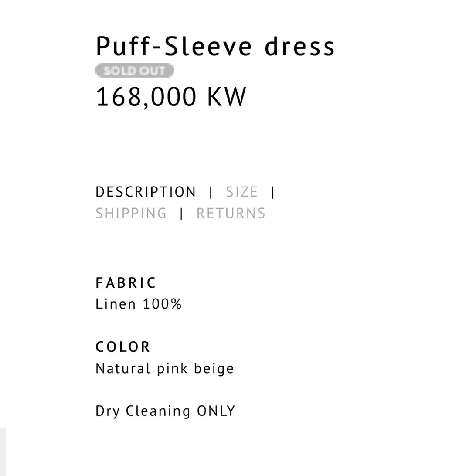Image resolution: width=476 pixels, height=476 pixels.
Task: Click the COLOR heading
Action: click(122, 347)
